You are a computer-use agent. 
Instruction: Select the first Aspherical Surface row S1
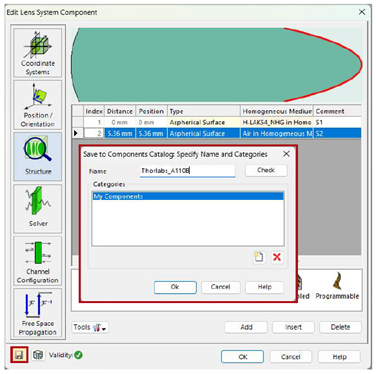coord(217,122)
